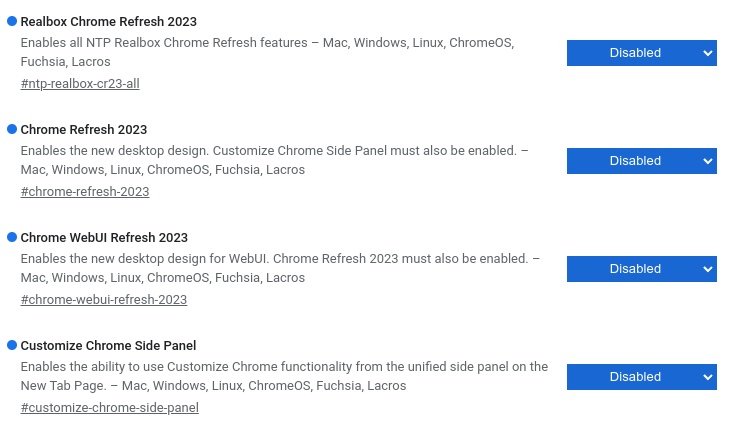
Task: Click text 'Customize Chrome Side Panel must also be enabled'
Action: (x=365, y=151)
